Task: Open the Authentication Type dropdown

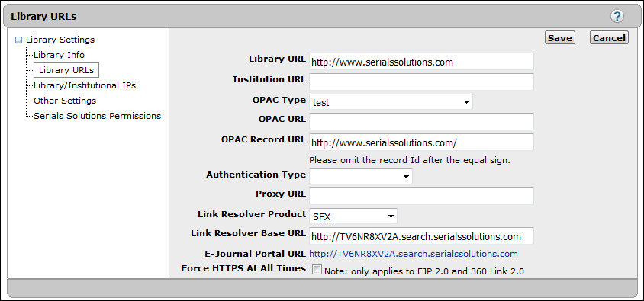Action: click(361, 176)
